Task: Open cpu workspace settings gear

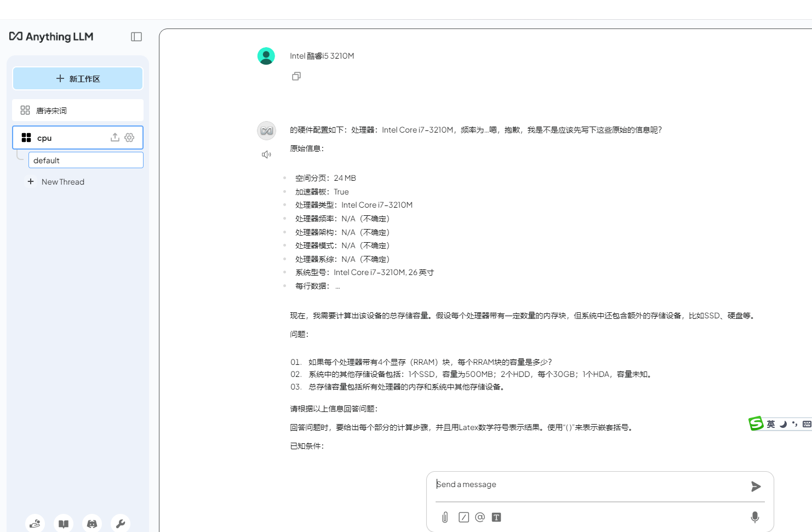Action: click(129, 138)
